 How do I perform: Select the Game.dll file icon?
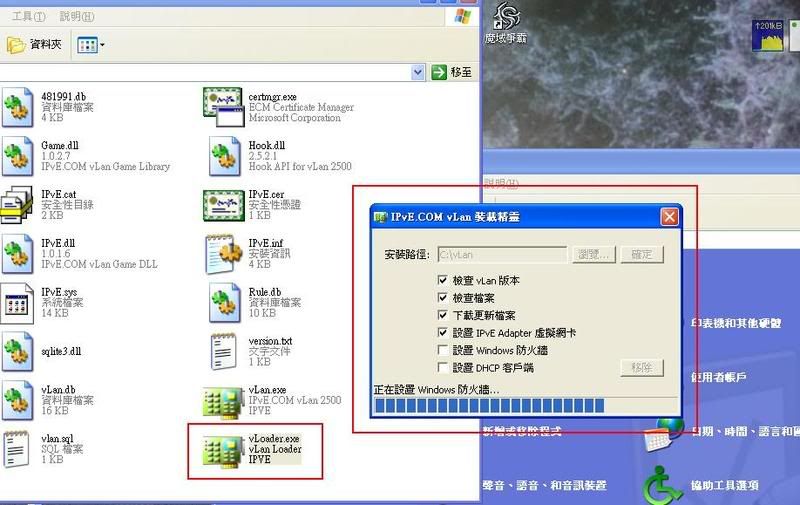(x=17, y=156)
